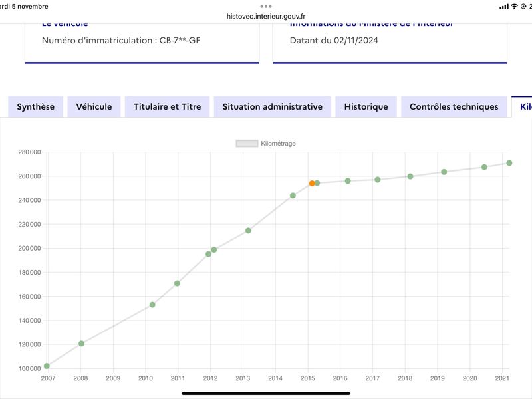Viewport: 532px width, 399px height.
Task: Tap the three-dot multitasking icon at top
Action: click(x=266, y=6)
